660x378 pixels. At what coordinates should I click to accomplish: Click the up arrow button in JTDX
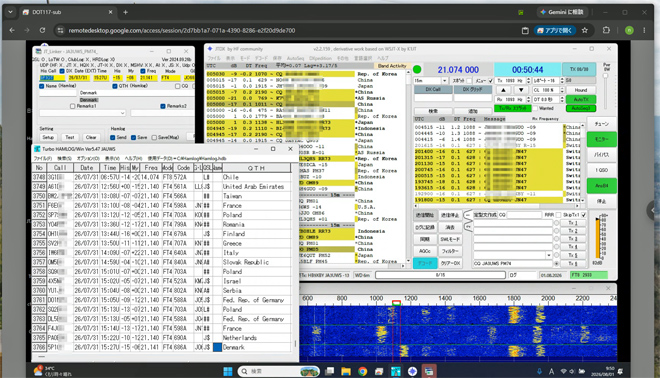[x=503, y=90]
